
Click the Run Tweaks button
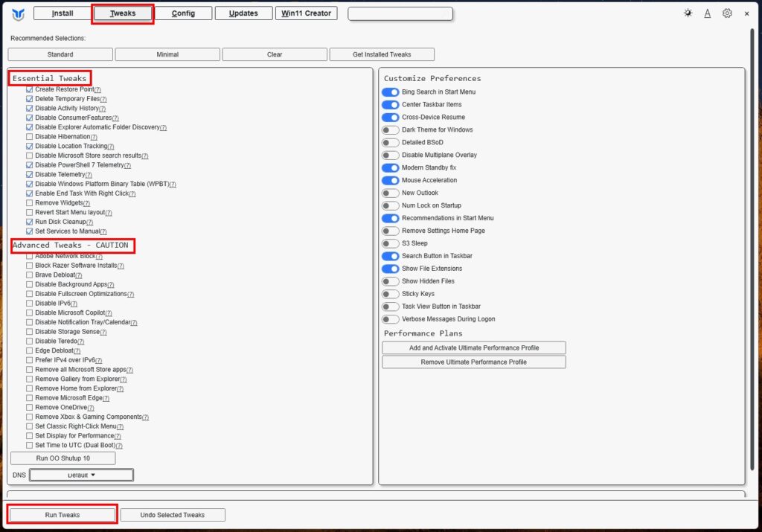pos(63,515)
